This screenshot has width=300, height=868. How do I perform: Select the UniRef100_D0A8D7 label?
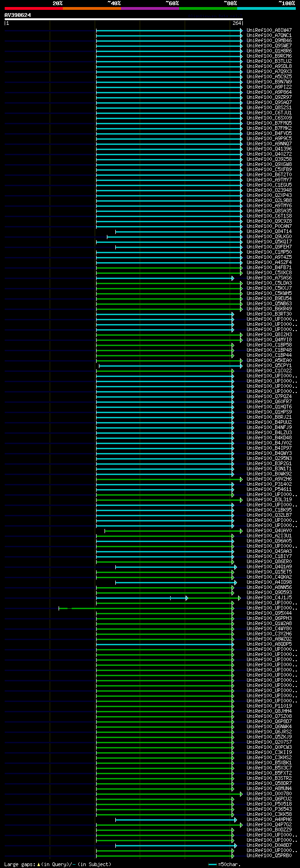coord(269,845)
